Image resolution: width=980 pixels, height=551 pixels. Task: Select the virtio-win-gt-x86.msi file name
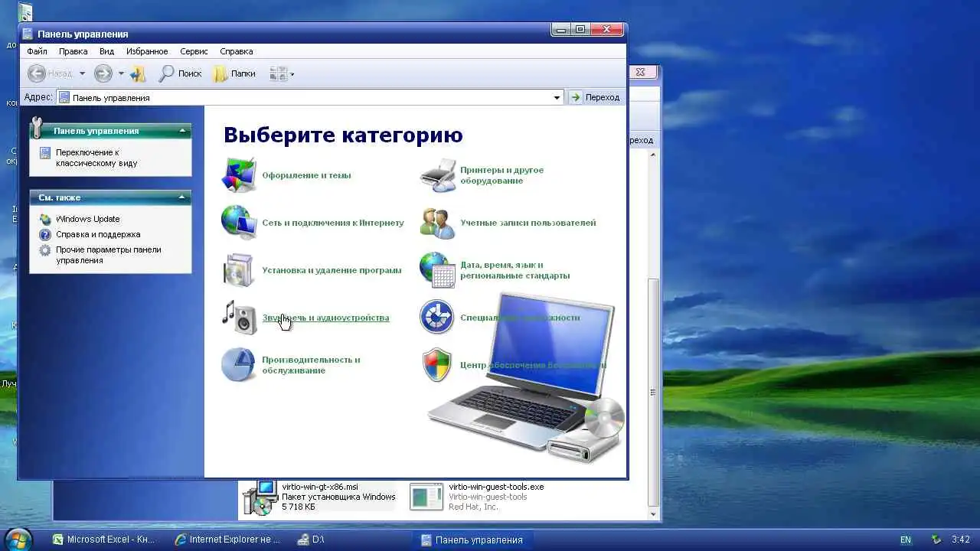320,487
